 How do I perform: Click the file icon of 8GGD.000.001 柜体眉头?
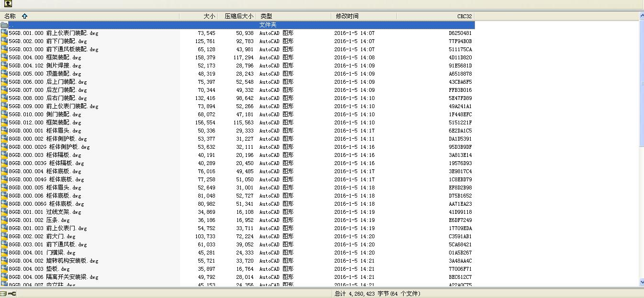pos(4,131)
